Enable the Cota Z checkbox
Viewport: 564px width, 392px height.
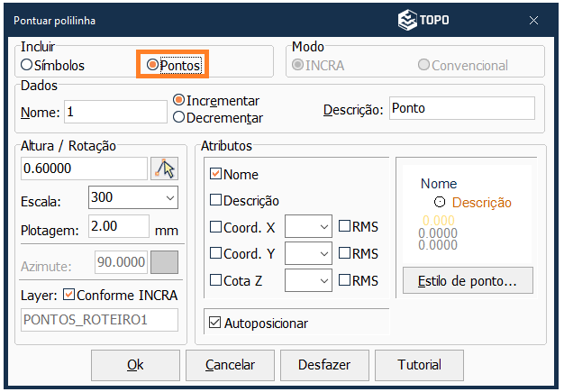[x=215, y=280]
